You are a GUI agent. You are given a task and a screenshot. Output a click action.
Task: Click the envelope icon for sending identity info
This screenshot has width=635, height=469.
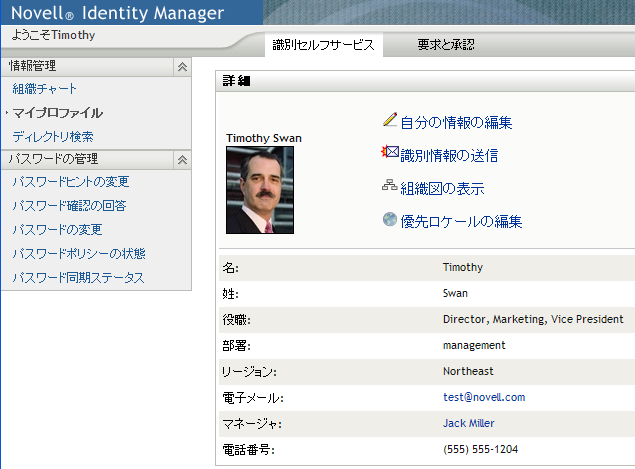tap(390, 153)
